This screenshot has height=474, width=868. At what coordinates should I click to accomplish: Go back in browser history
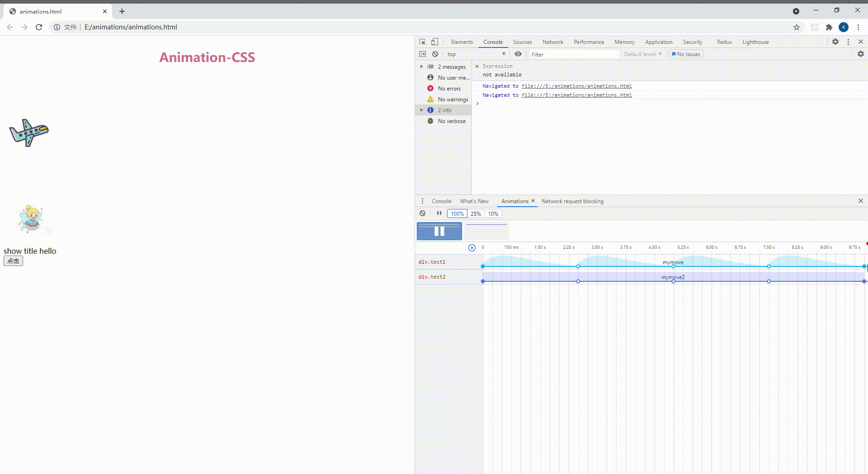tap(10, 27)
